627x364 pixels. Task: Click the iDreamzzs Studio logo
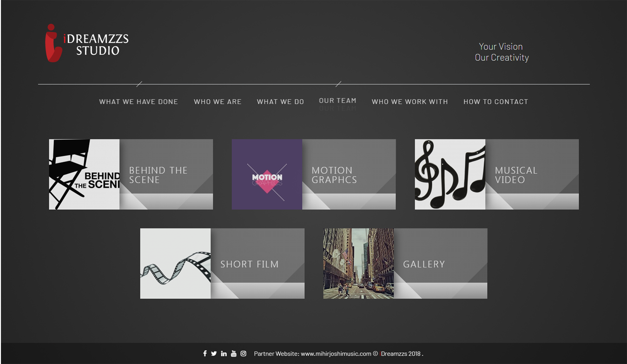click(x=87, y=43)
